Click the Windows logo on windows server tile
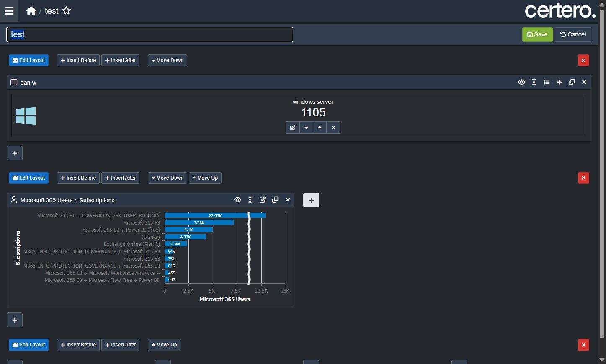Screen dimensions: 606x364 (26, 116)
